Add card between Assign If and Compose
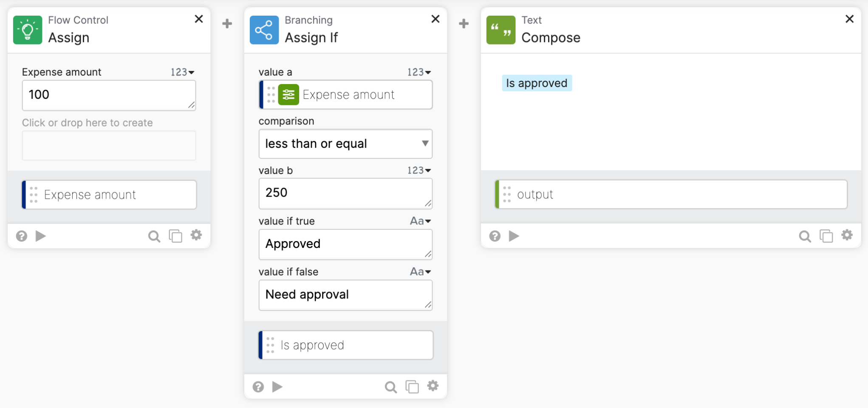Image resolution: width=868 pixels, height=408 pixels. pyautogui.click(x=464, y=23)
